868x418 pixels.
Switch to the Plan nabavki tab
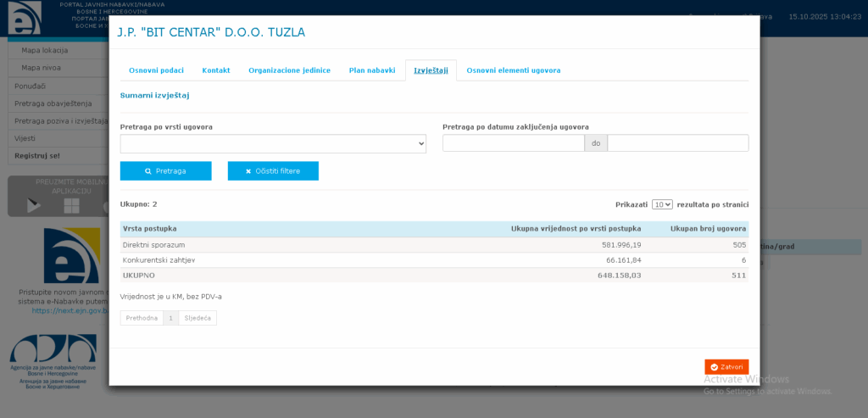click(x=372, y=70)
